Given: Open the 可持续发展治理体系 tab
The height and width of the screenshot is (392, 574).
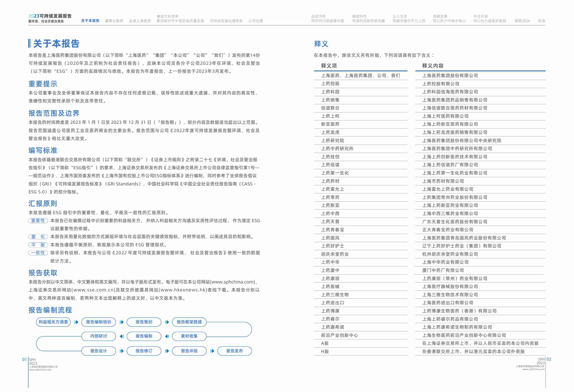Looking at the screenshot, I should [x=226, y=21].
